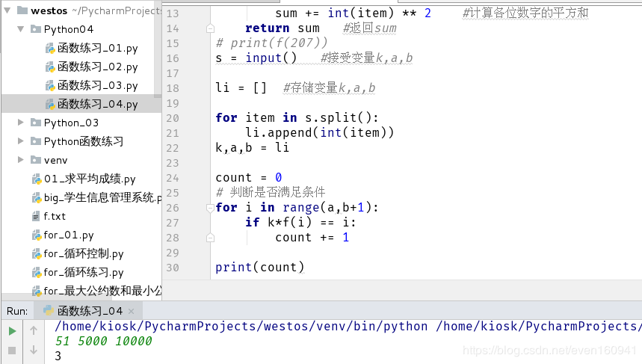Viewport: 642px width, 364px height.
Task: Click the Python04 folder icon
Action: (x=36, y=30)
